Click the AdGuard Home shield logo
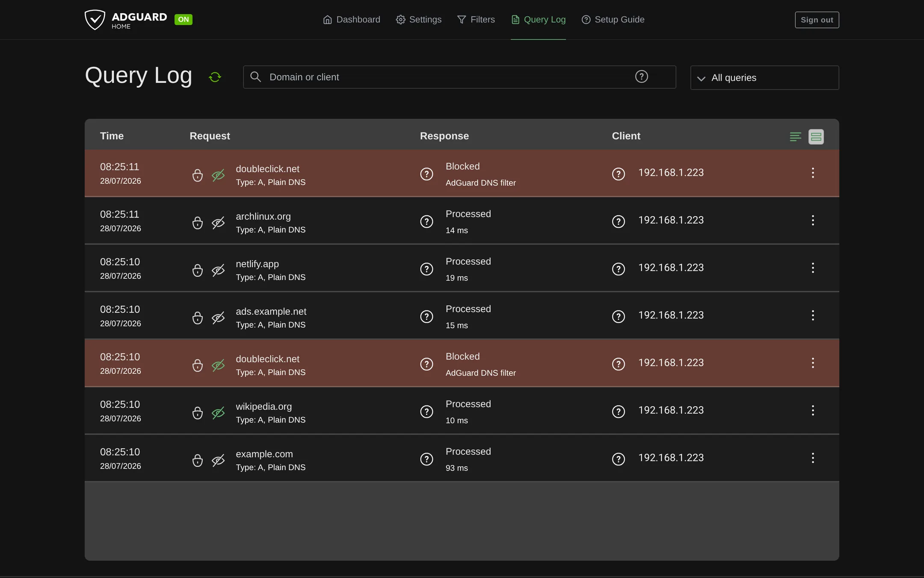 (x=95, y=20)
